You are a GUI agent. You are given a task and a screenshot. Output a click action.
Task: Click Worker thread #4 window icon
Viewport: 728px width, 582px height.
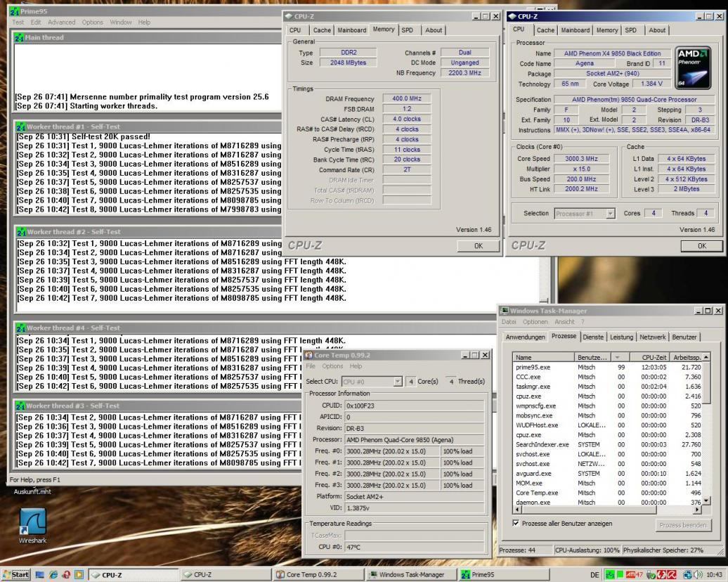coord(20,328)
